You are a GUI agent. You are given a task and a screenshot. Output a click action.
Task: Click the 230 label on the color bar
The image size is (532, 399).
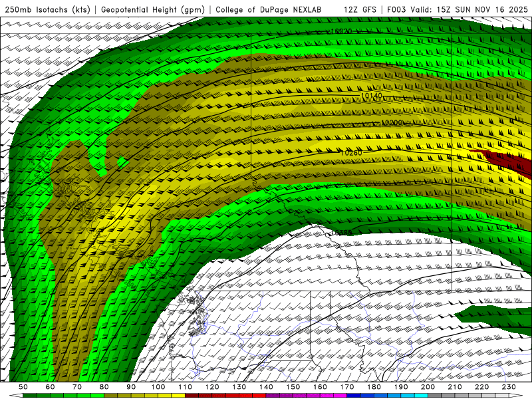click(509, 387)
